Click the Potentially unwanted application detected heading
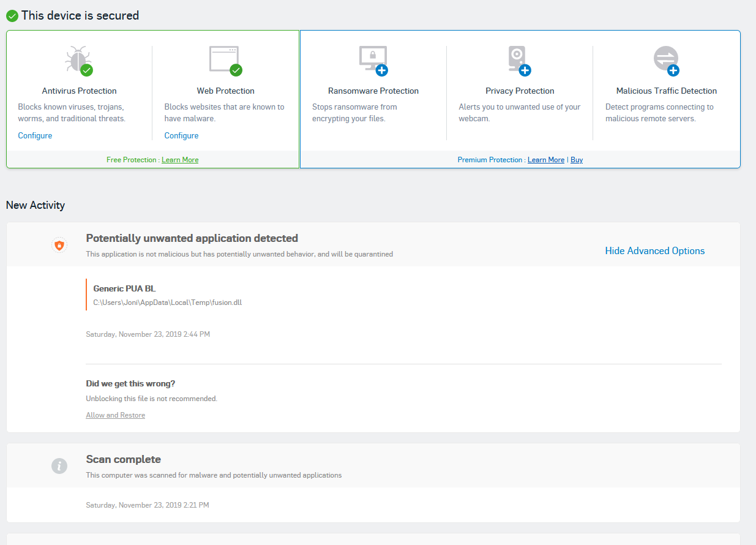This screenshot has height=545, width=756. click(x=192, y=238)
